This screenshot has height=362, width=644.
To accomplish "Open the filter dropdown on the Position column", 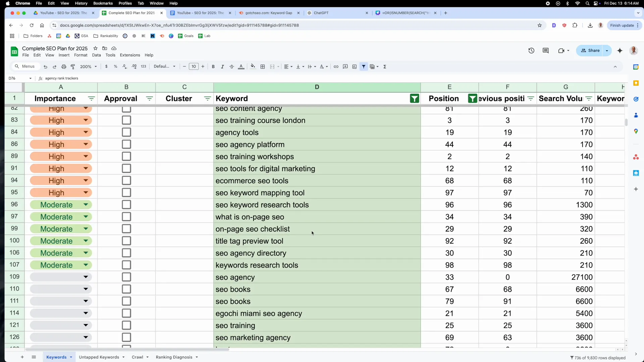I will click(x=472, y=99).
